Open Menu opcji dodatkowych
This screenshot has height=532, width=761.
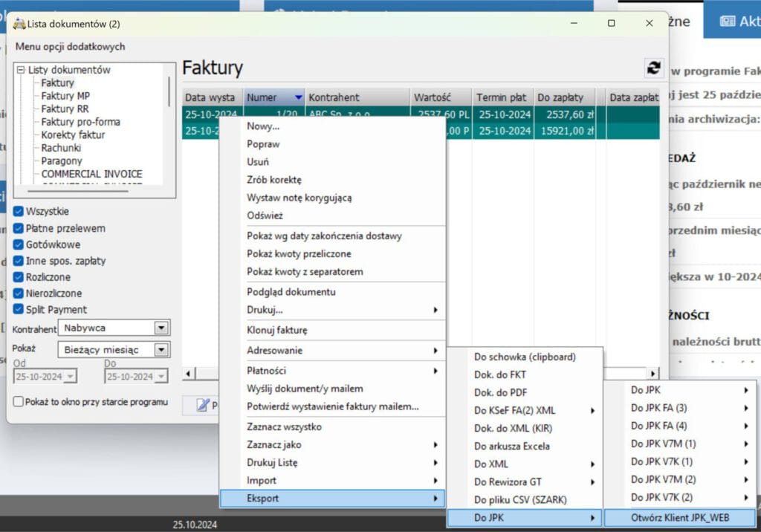[x=71, y=47]
